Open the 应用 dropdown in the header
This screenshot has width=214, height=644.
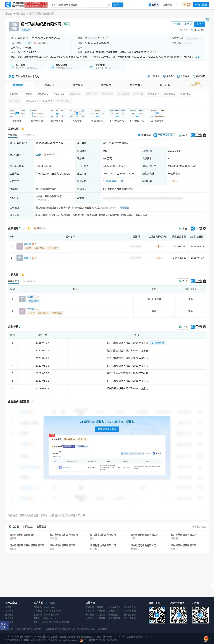coord(153,5)
